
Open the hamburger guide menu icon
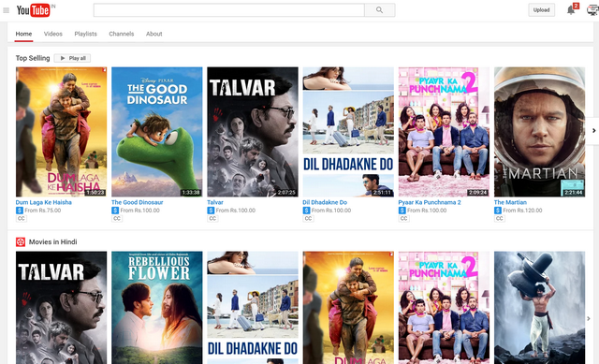pos(7,10)
